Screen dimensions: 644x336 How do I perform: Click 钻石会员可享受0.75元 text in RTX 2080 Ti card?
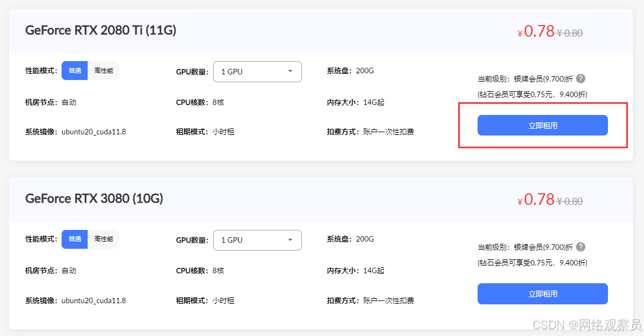533,94
